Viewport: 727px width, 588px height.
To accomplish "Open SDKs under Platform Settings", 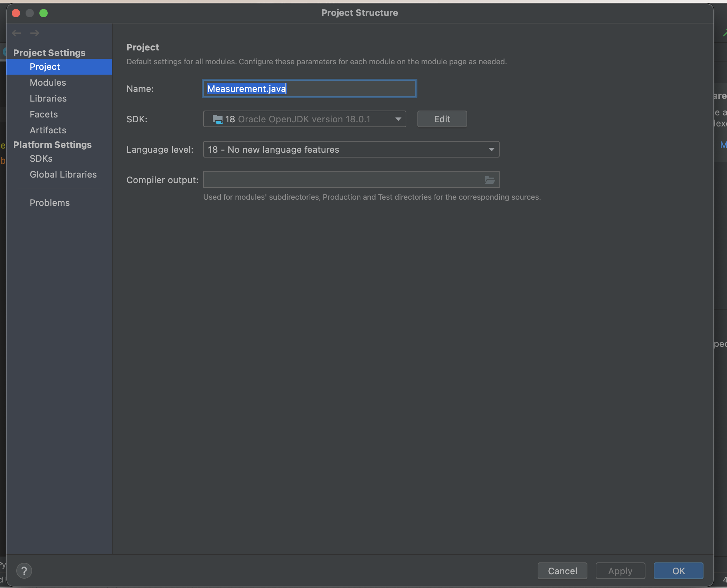I will [x=41, y=159].
